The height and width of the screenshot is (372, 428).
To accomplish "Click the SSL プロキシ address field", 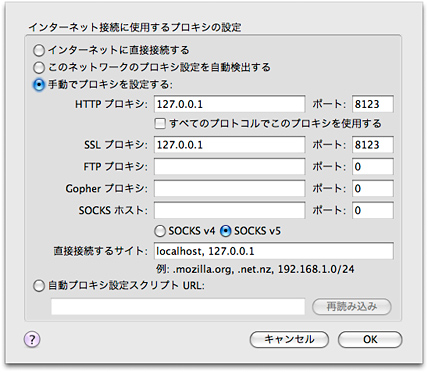I will point(229,145).
